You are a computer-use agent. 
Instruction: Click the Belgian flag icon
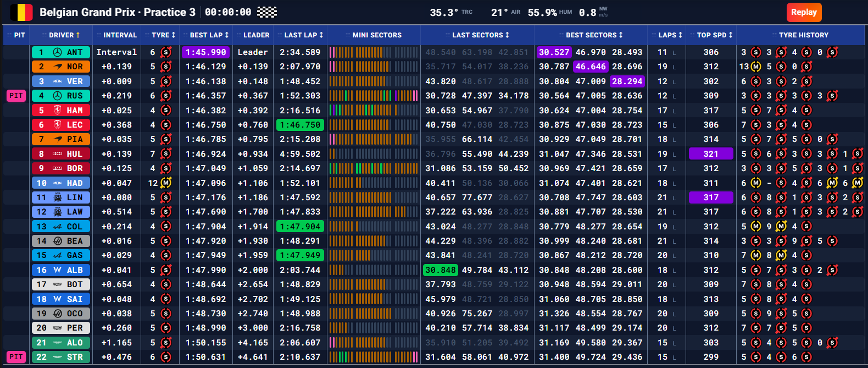21,12
